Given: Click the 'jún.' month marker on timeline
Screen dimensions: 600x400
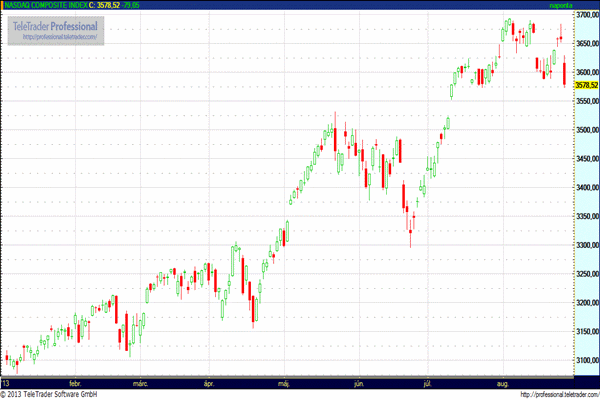Looking at the screenshot, I should 358,382.
